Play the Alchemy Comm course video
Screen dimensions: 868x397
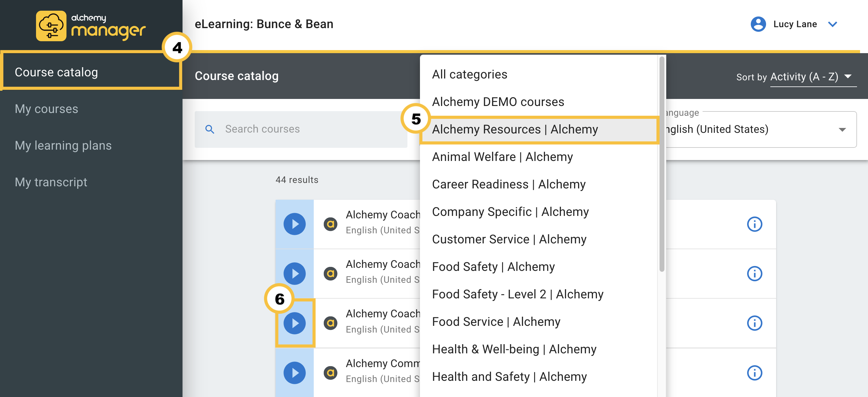pos(294,373)
